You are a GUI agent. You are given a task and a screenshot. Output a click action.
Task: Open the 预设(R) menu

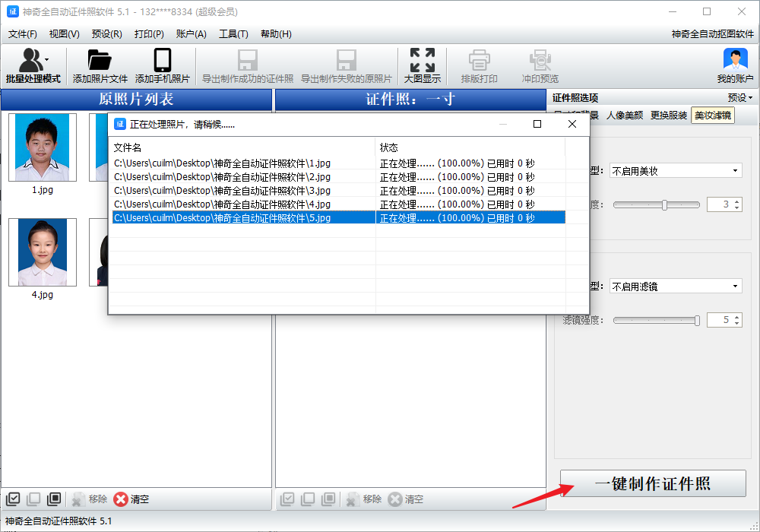[x=106, y=34]
